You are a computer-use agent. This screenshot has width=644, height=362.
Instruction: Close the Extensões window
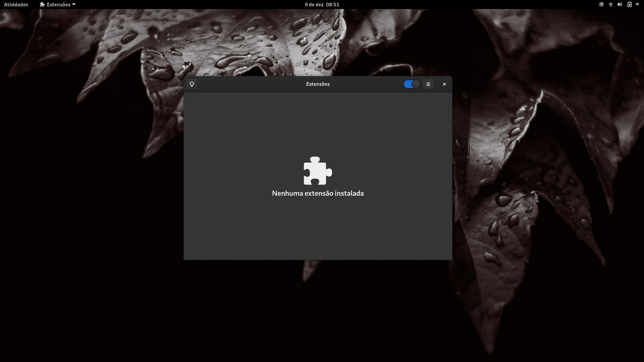coord(444,84)
